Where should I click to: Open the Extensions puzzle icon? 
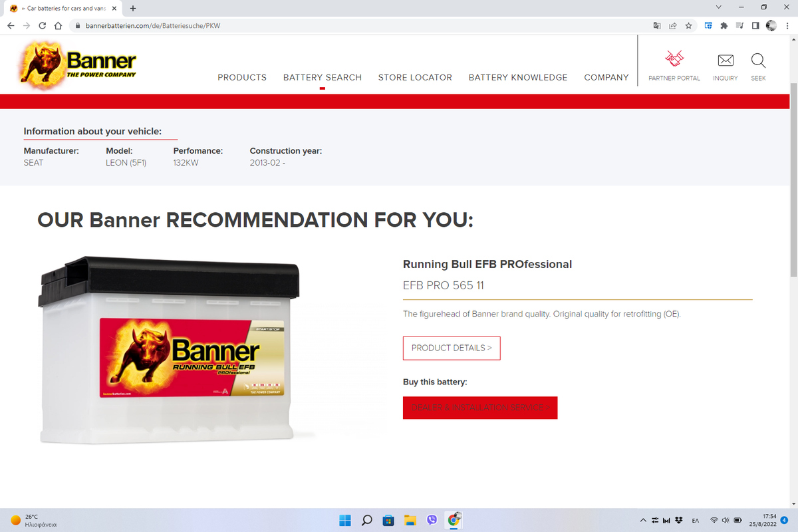coord(724,26)
